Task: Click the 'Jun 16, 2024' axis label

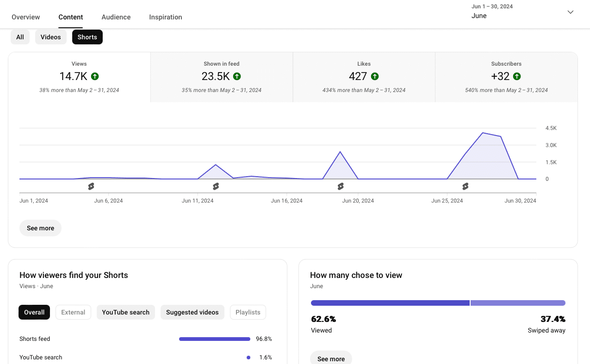Action: [x=287, y=201]
